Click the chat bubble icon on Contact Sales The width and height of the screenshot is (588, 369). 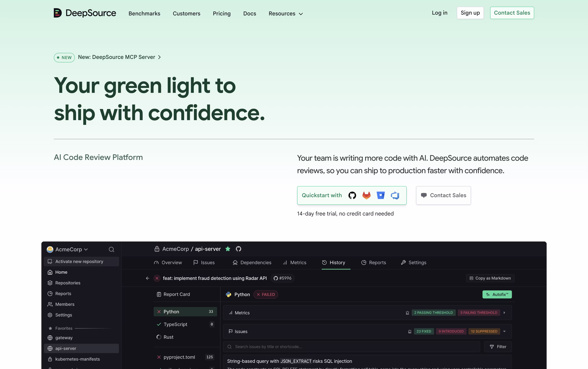424,195
